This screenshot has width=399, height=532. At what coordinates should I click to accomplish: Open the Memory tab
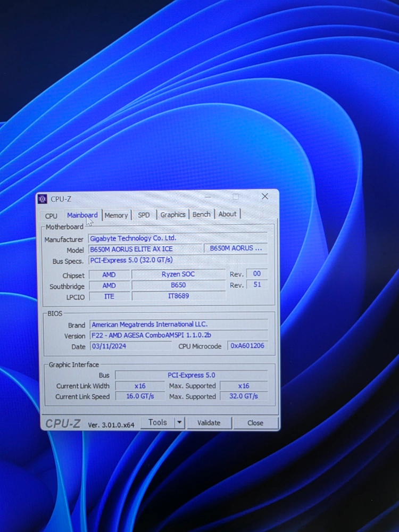[x=116, y=215]
